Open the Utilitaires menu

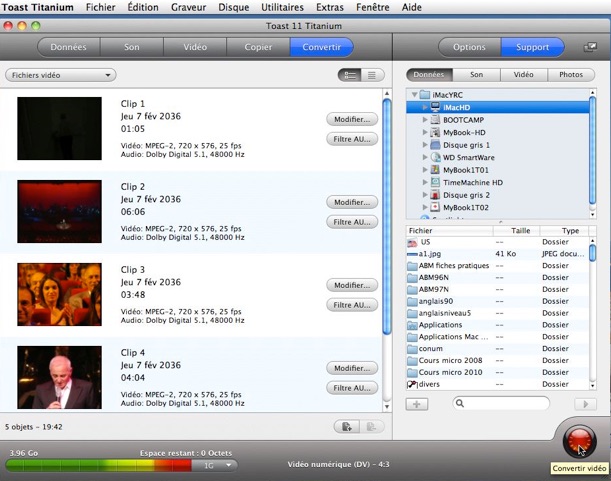click(282, 7)
